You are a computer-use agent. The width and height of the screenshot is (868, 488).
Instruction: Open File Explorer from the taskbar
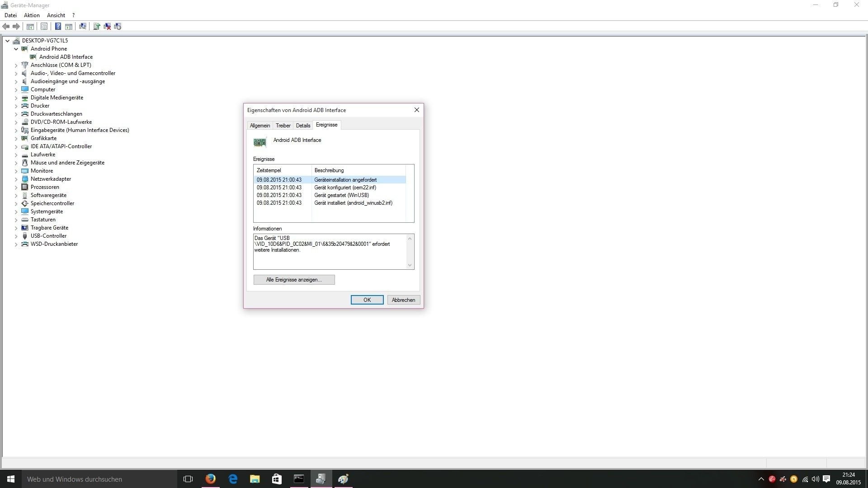(x=255, y=479)
